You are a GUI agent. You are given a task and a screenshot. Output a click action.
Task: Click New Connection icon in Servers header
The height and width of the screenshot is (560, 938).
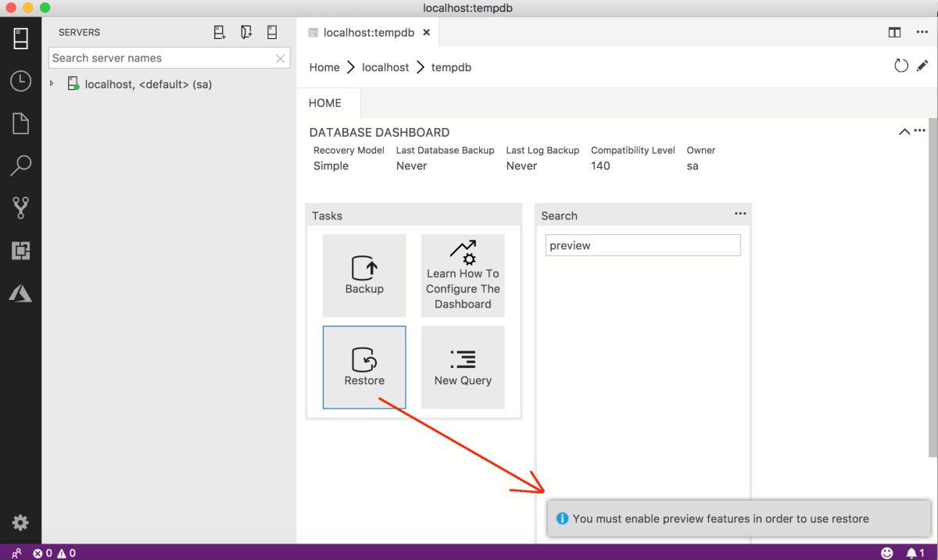pyautogui.click(x=220, y=32)
